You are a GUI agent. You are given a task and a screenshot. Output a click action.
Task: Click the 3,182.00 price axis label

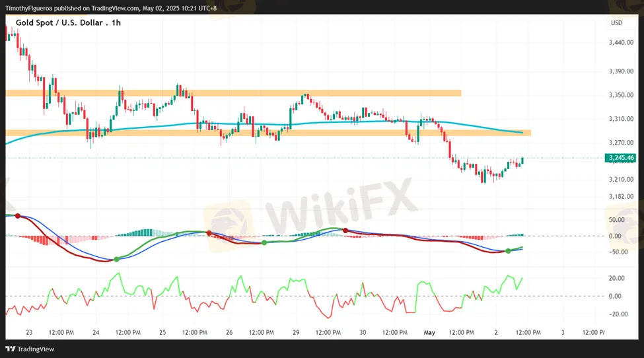(621, 196)
